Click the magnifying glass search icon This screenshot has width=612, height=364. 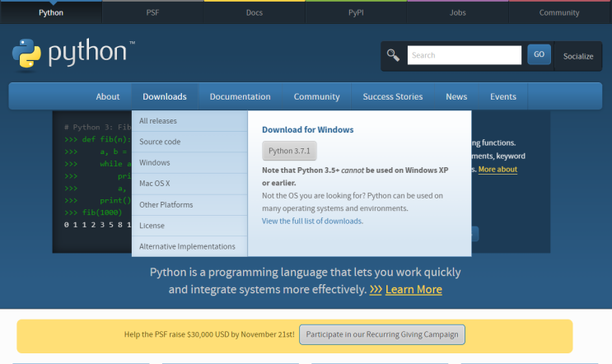pyautogui.click(x=393, y=55)
